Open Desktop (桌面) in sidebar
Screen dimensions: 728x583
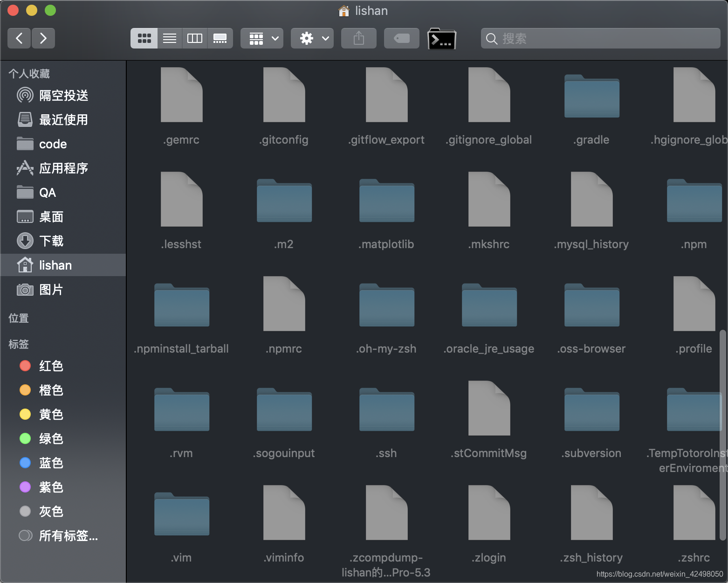[x=63, y=217]
